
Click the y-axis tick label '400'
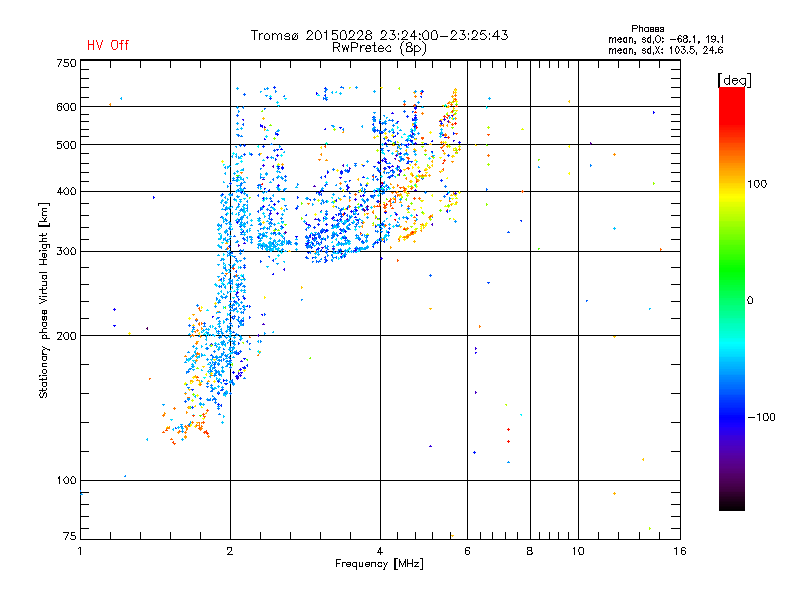[x=66, y=191]
